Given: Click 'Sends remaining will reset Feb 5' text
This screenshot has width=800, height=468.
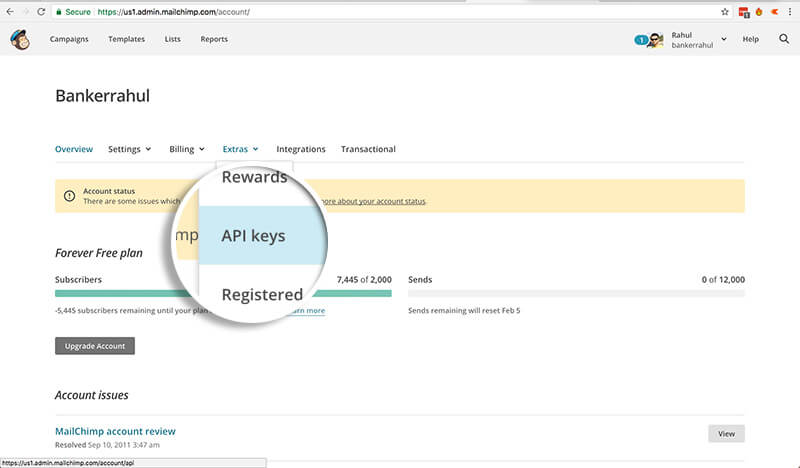Looking at the screenshot, I should (x=464, y=310).
